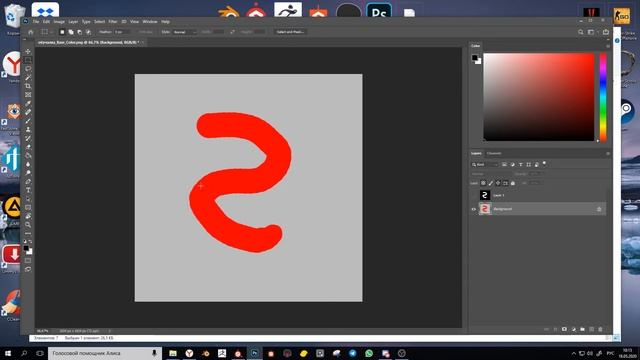Image resolution: width=640 pixels, height=360 pixels.
Task: Toggle Quick Mask mode
Action: 28,260
